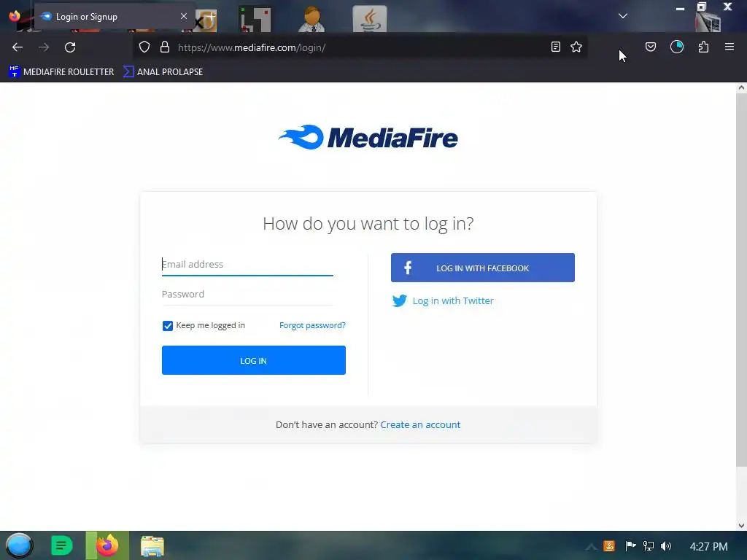Screen dimensions: 747x560
Task: Click the Twitter bird icon
Action: coord(399,301)
